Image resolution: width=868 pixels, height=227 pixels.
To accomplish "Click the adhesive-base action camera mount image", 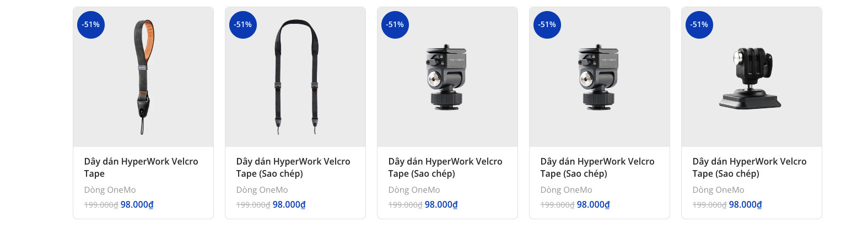I will pos(751,78).
